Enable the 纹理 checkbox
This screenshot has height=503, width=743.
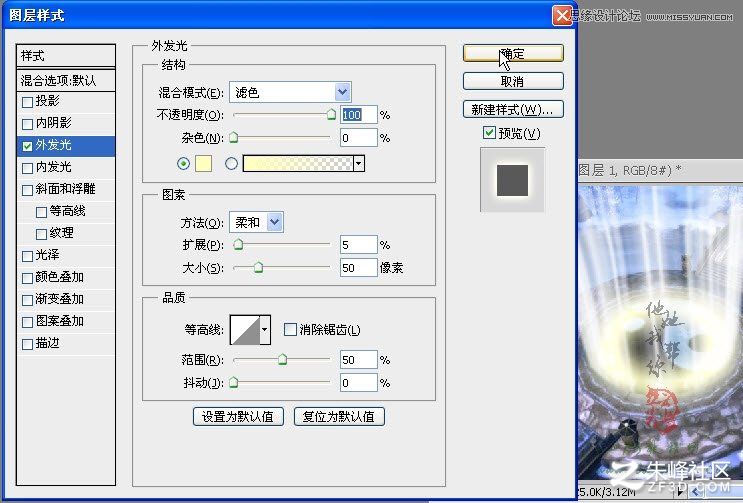click(42, 234)
